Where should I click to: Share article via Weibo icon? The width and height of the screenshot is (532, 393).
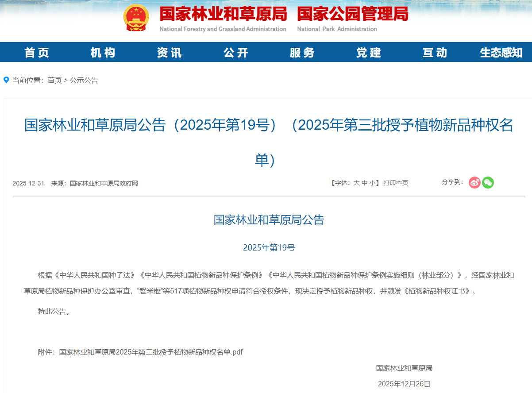(x=474, y=182)
